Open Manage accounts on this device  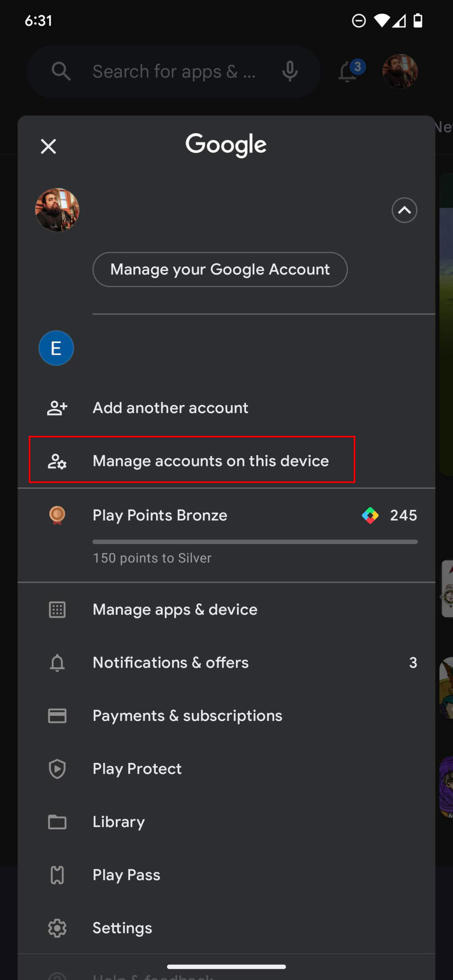pyautogui.click(x=210, y=461)
